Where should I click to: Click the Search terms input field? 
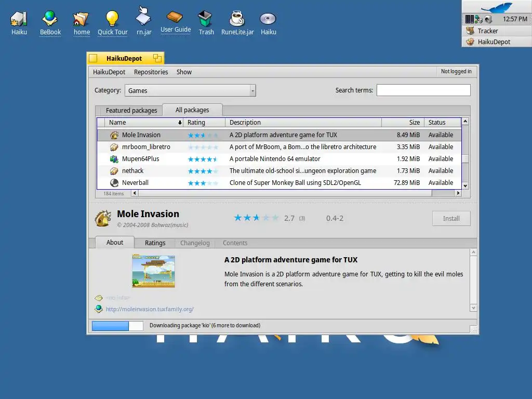(x=423, y=90)
